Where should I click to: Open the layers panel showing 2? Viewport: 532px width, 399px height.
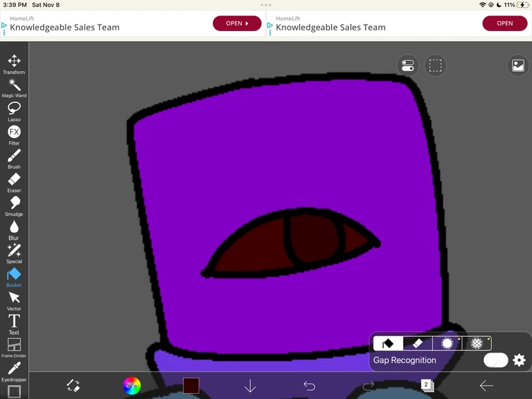click(x=427, y=386)
